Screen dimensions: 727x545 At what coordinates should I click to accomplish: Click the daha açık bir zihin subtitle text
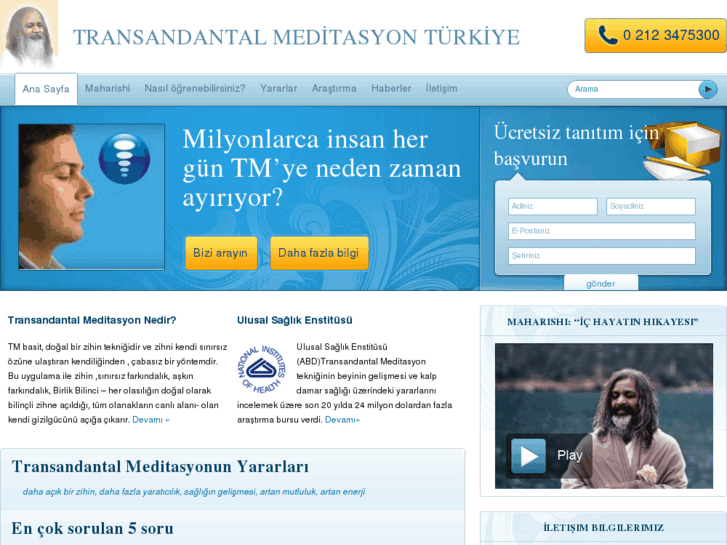coord(194,492)
